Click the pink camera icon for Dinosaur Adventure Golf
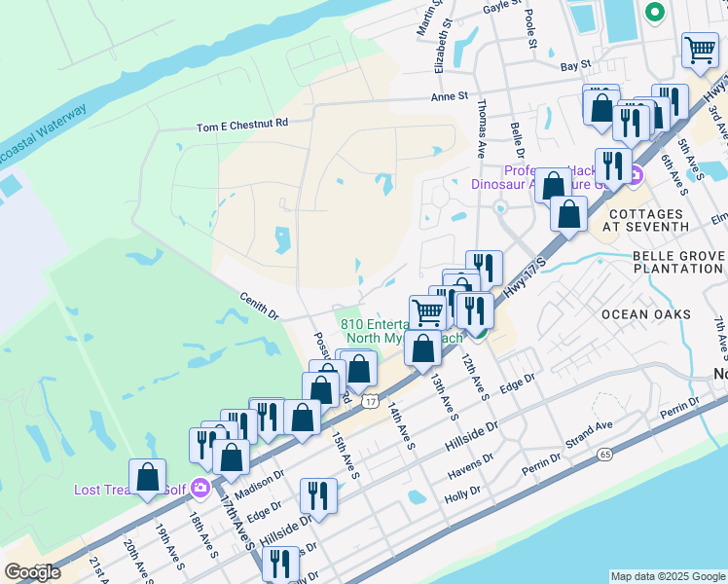This screenshot has width=728, height=584. [x=637, y=175]
